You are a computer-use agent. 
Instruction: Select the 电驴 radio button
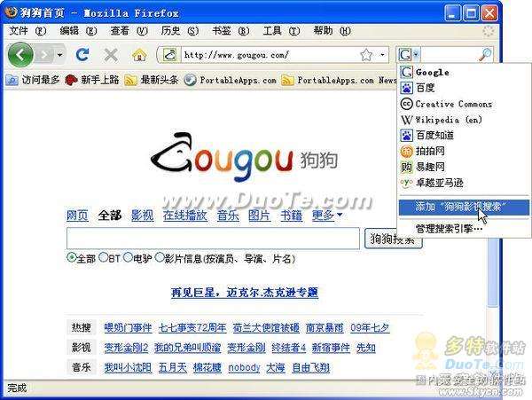[x=128, y=257]
